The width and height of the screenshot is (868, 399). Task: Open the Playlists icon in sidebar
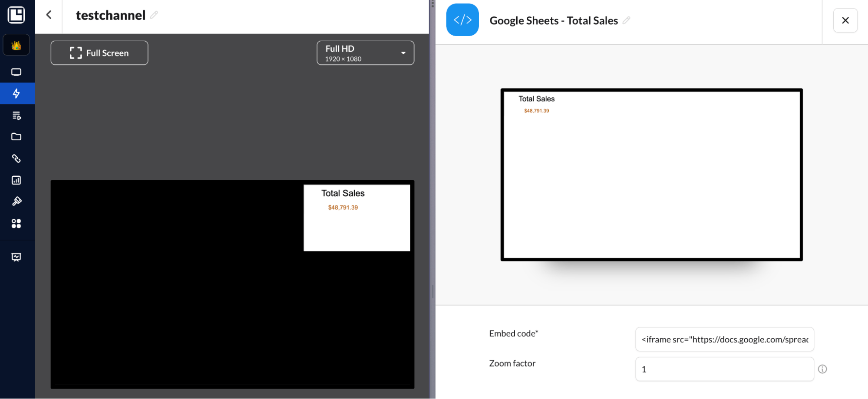click(16, 115)
